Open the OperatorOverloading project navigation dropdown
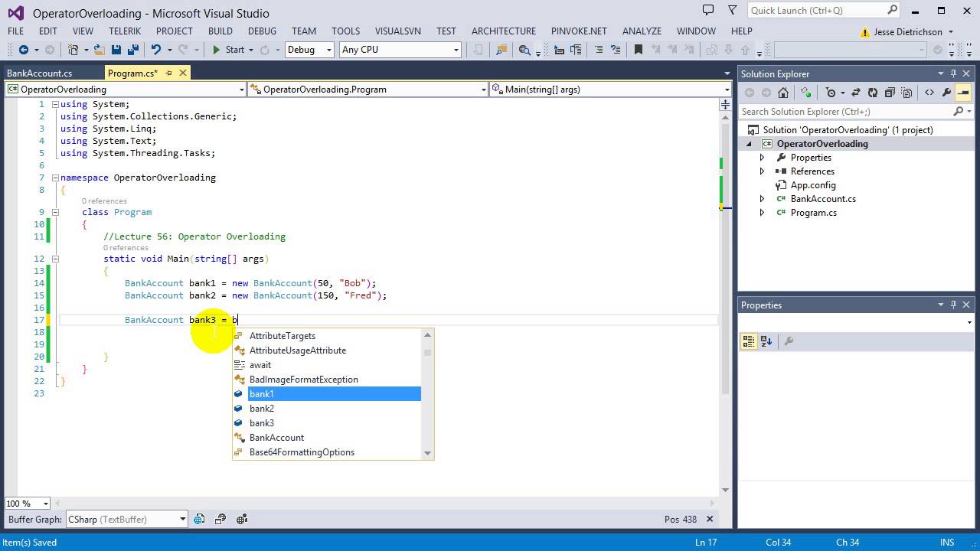Image resolution: width=980 pixels, height=551 pixels. tap(241, 90)
